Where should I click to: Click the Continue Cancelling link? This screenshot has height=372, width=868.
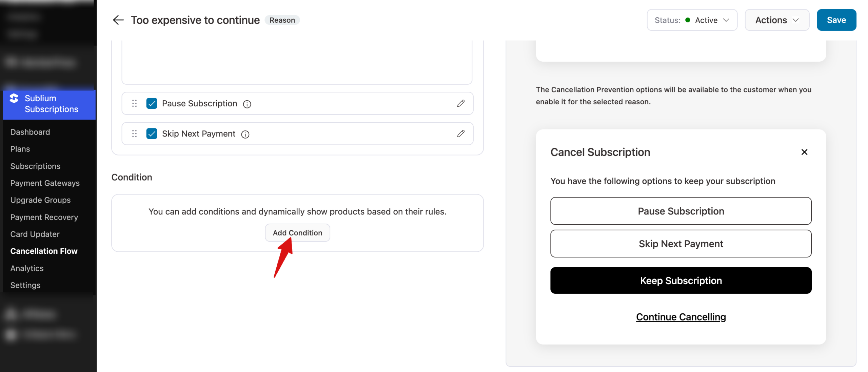point(680,317)
